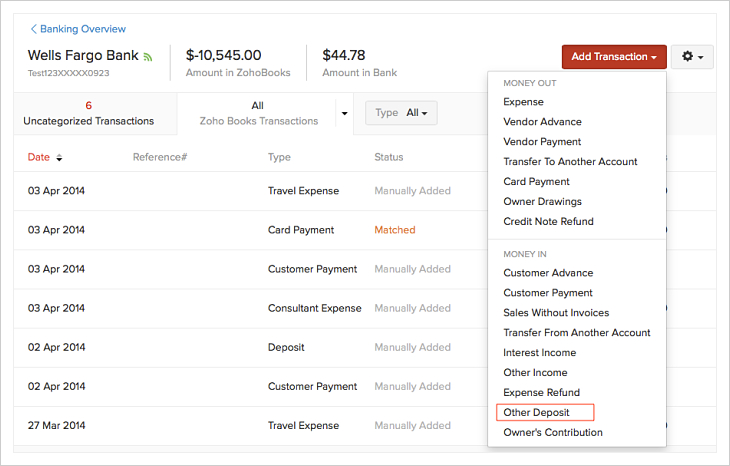
Task: Choose Expense Refund menu item
Action: click(541, 392)
